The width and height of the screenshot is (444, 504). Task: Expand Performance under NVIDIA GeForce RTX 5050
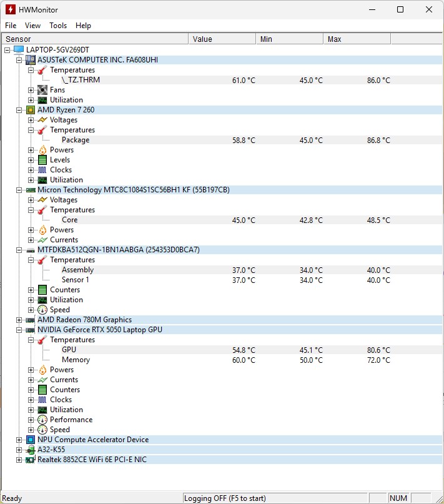31,420
